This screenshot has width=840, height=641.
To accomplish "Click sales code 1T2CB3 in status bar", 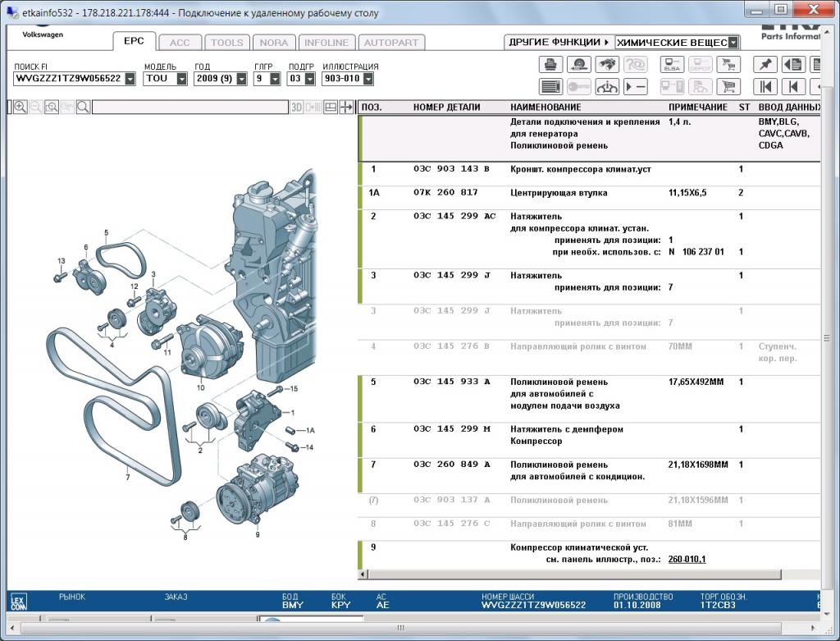I will [718, 605].
